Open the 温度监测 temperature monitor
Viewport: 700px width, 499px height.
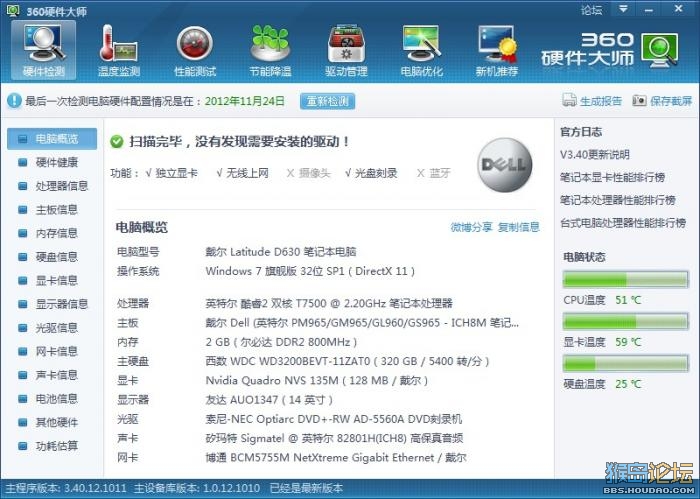pos(119,50)
